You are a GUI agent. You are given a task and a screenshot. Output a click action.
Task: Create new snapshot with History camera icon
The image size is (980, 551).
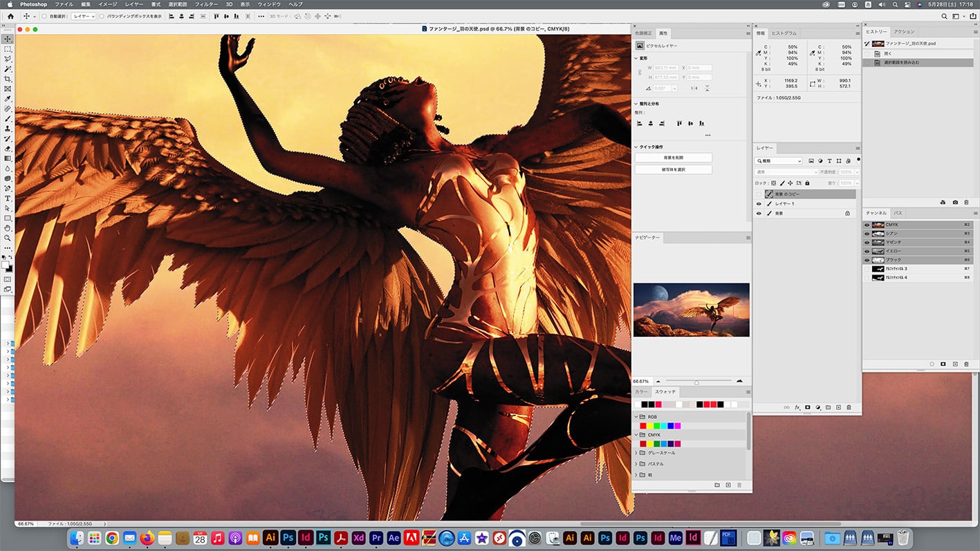(955, 203)
